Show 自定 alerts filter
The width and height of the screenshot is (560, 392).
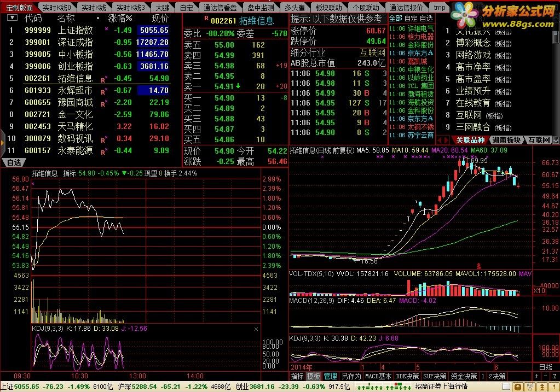click(x=411, y=18)
